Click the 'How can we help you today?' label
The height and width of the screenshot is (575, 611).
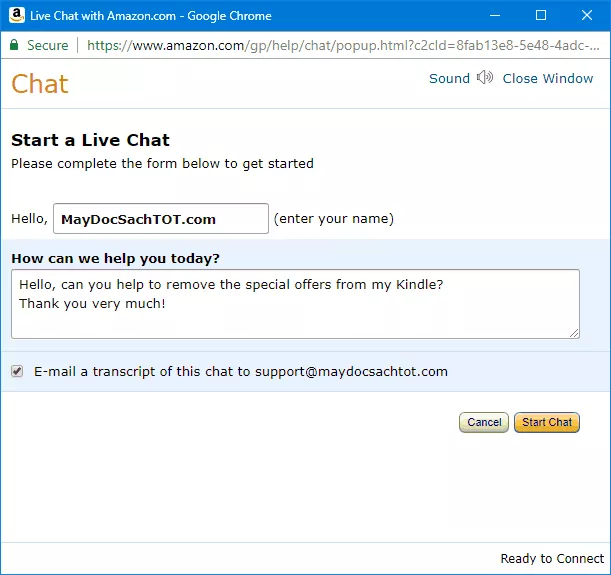click(115, 258)
